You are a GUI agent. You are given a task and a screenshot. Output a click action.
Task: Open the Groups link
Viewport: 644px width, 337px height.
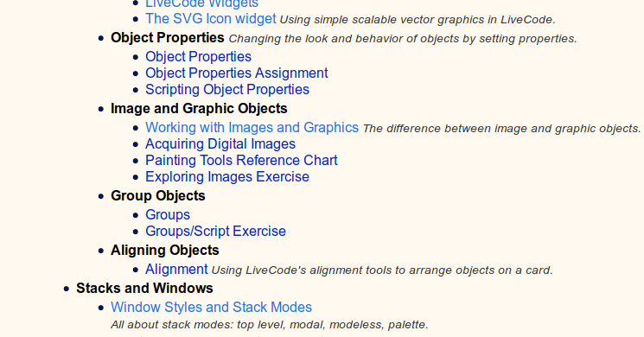[168, 215]
